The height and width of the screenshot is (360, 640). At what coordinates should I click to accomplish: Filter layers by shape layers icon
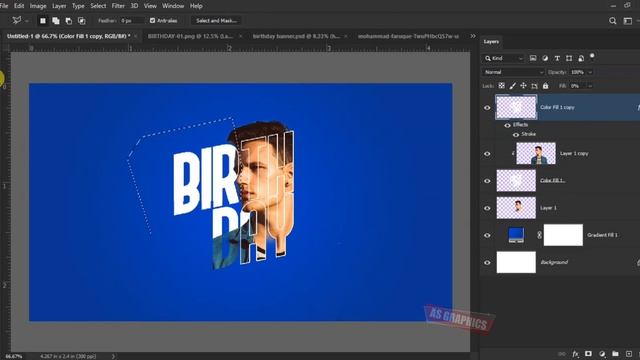point(569,58)
